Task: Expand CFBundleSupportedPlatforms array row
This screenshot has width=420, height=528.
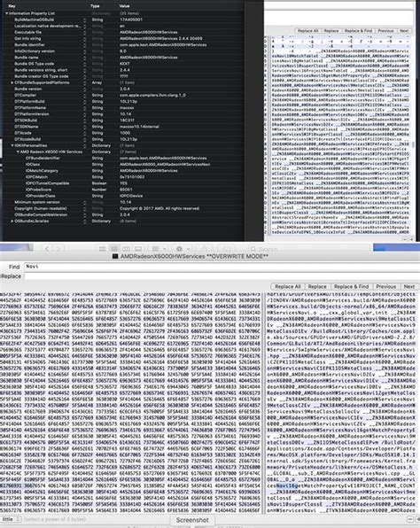Action: [12, 82]
